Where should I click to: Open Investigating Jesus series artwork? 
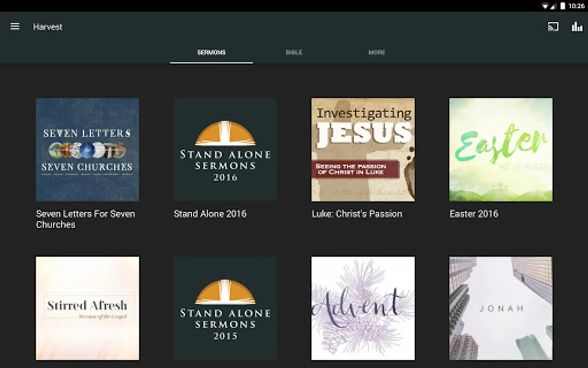[363, 150]
